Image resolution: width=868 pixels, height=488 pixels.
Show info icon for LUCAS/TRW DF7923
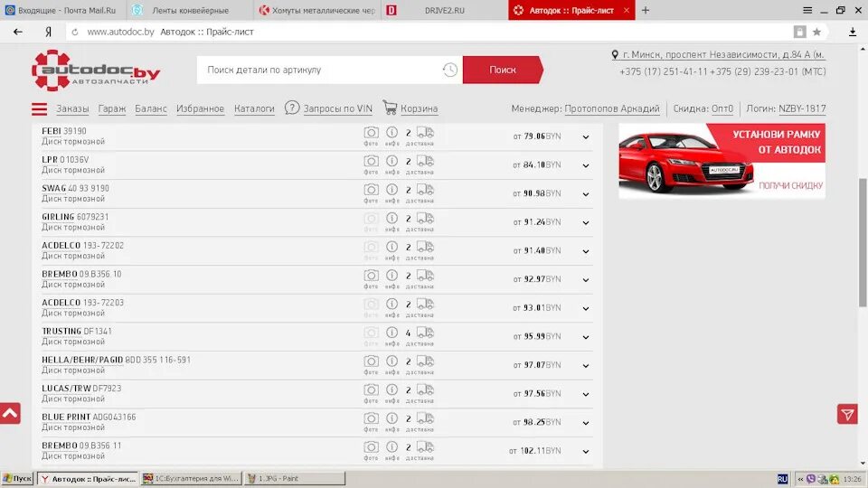392,390
